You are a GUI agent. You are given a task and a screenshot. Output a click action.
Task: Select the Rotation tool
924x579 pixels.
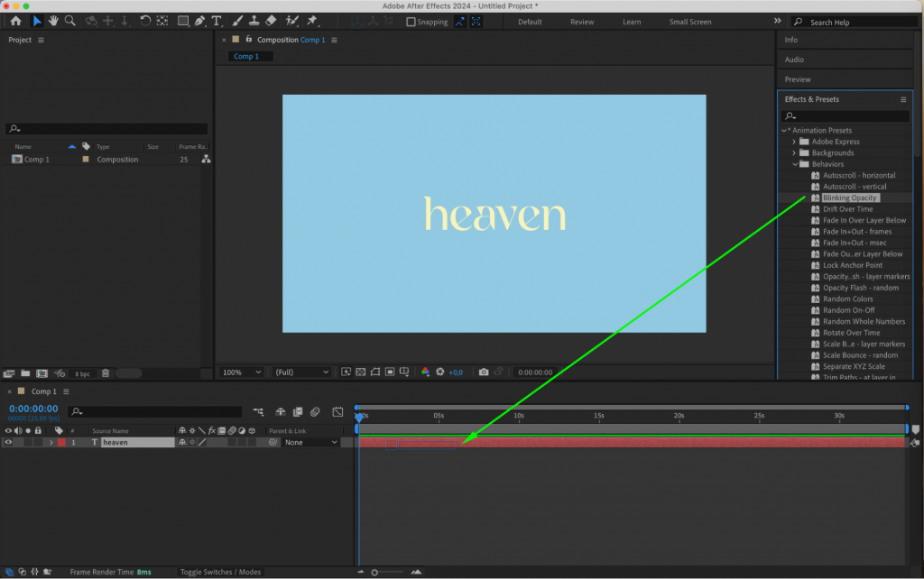click(145, 21)
